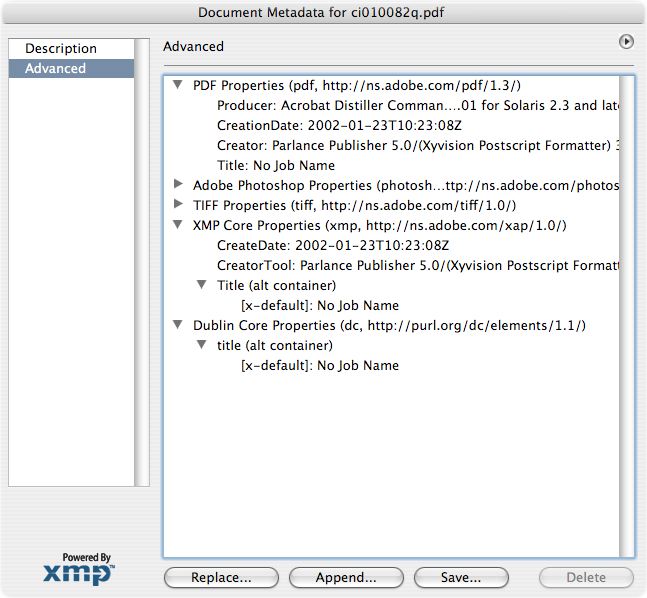This screenshot has height=598, width=647.
Task: Collapse the Dublin Core title container
Action: click(202, 345)
